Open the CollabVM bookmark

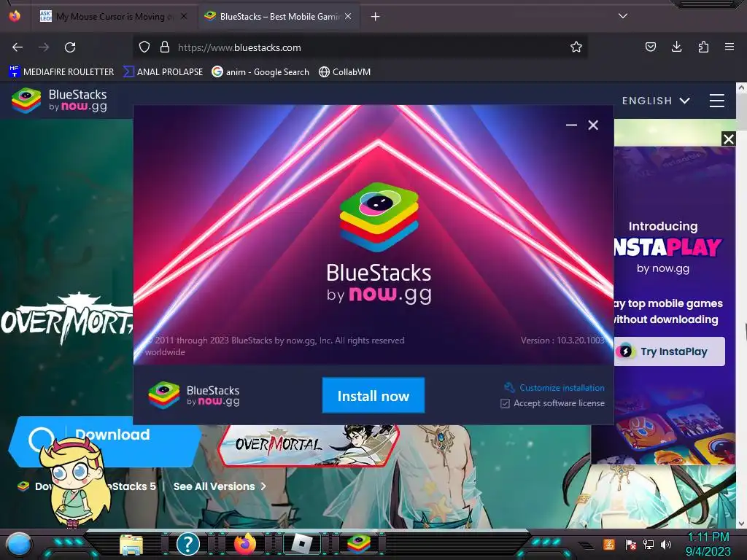(344, 72)
